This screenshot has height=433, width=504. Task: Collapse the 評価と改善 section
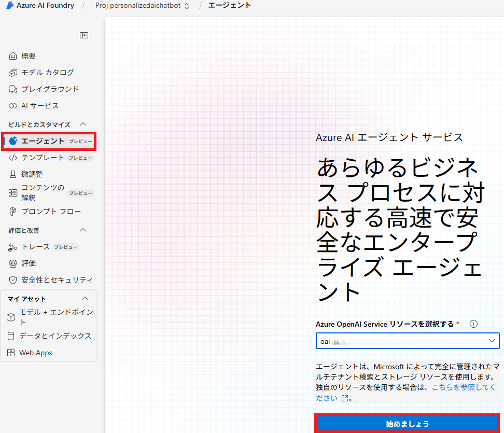tap(83, 230)
